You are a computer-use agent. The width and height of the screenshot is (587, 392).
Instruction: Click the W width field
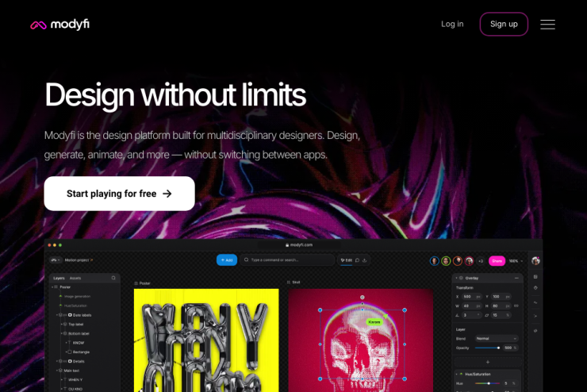472,306
